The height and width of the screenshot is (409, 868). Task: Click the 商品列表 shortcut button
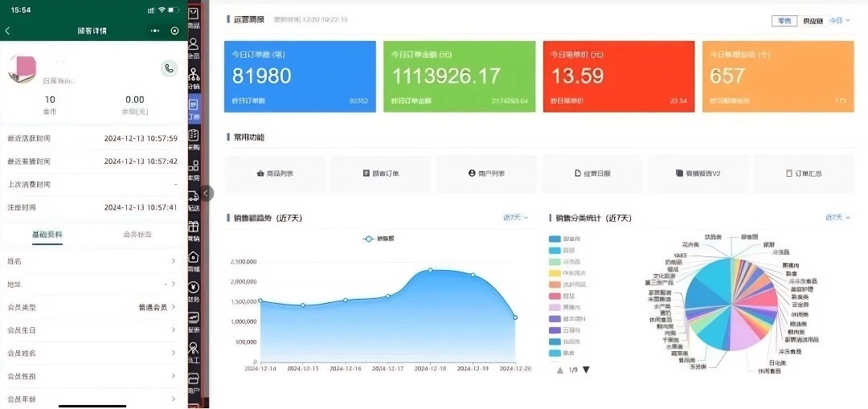pyautogui.click(x=275, y=174)
